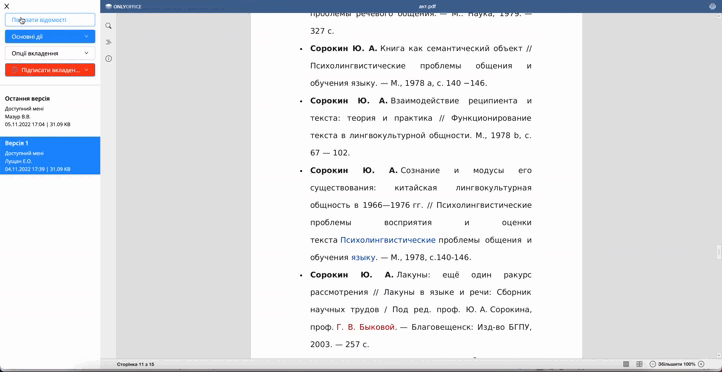Viewport: 722px width, 372px height.
Task: Expand the Опції вкладення dropdown
Action: click(x=50, y=53)
